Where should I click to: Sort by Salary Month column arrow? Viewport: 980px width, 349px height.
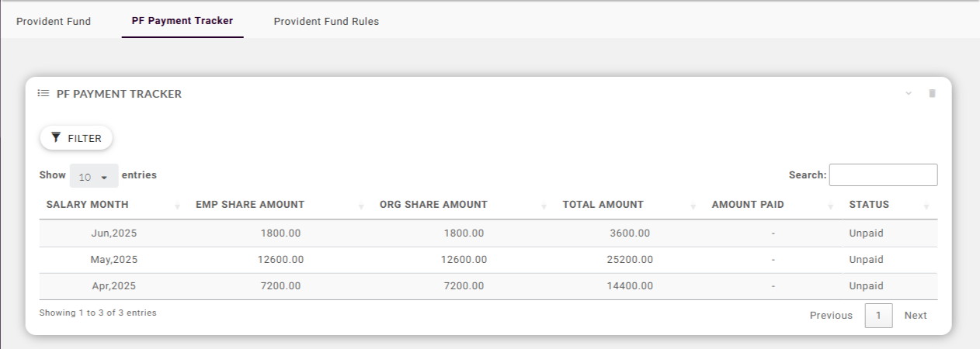[178, 206]
